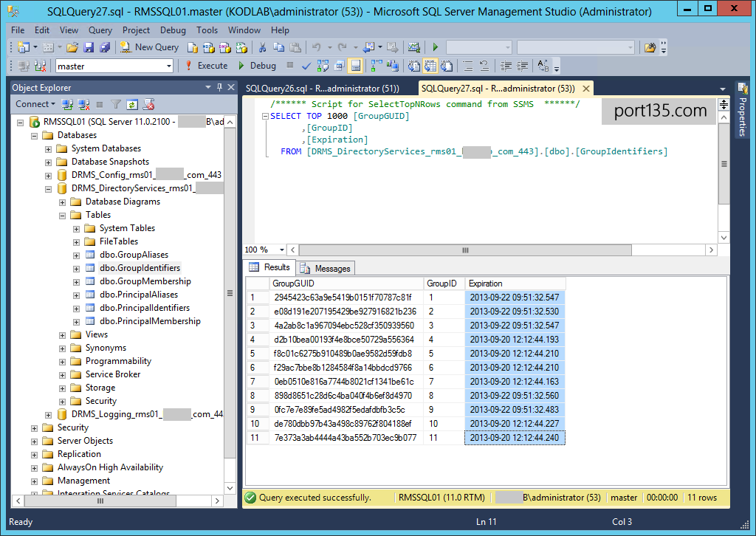Screen dimensions: 756x536
Task: Toggle Results to Grid output mode
Action: click(x=430, y=66)
